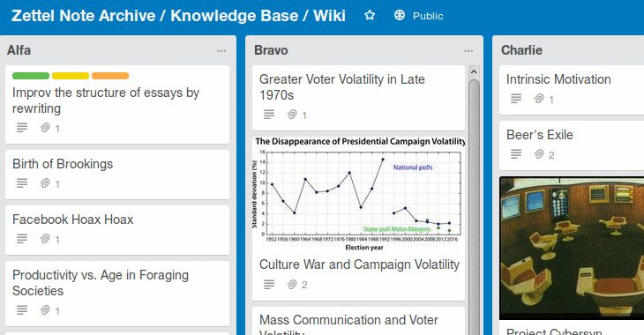Star this Zettel Note Archive board
Image resolution: width=644 pixels, height=335 pixels.
point(370,16)
